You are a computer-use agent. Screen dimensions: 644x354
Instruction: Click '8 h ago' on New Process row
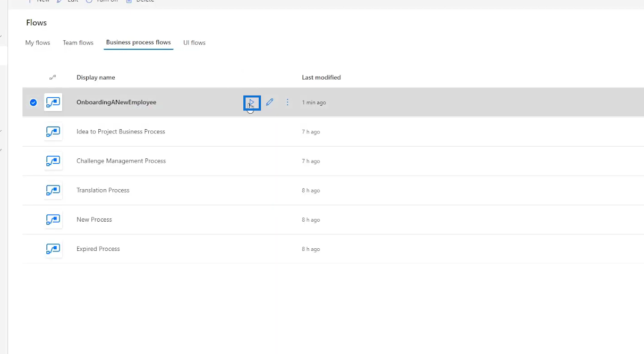[x=311, y=220]
